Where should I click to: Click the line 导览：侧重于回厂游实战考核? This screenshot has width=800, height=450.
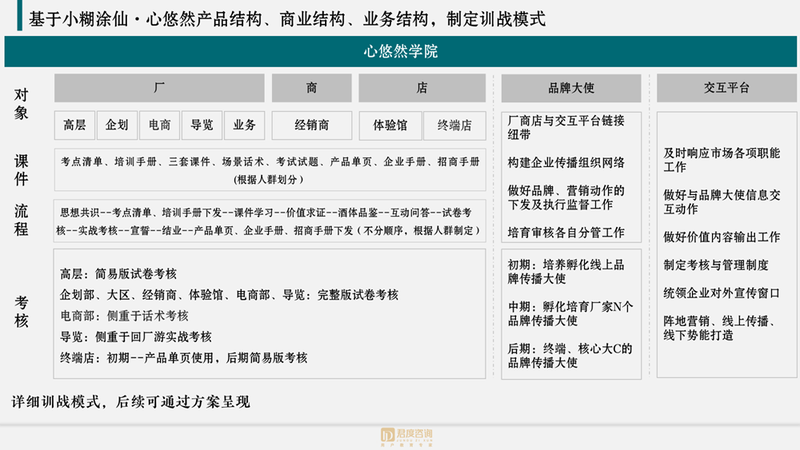click(x=136, y=337)
